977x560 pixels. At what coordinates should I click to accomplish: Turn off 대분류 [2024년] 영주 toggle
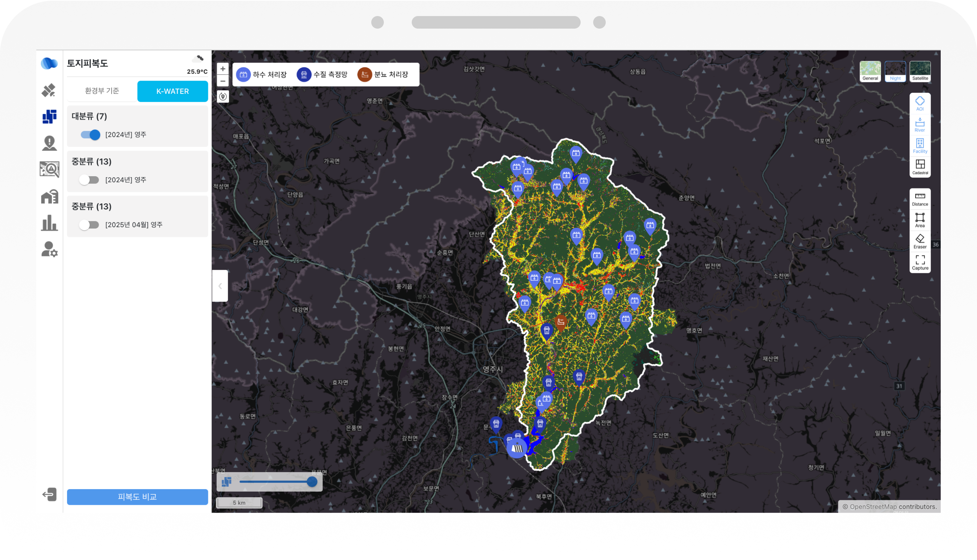click(90, 135)
